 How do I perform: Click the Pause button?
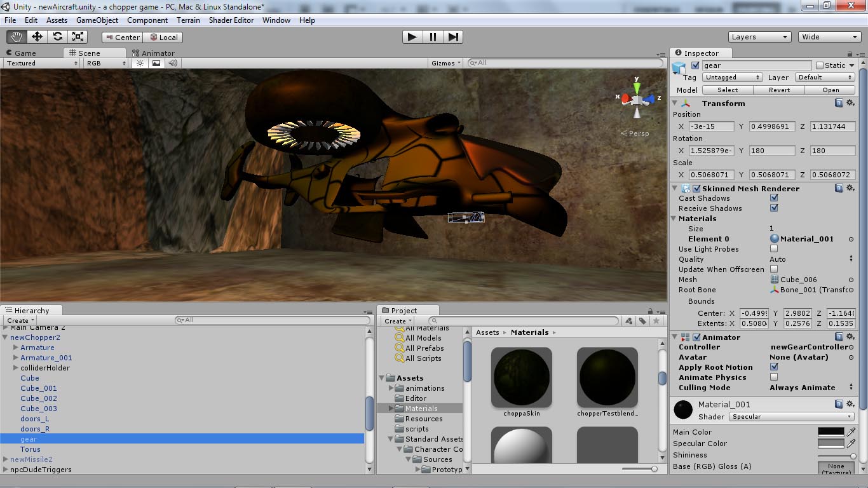pyautogui.click(x=433, y=37)
